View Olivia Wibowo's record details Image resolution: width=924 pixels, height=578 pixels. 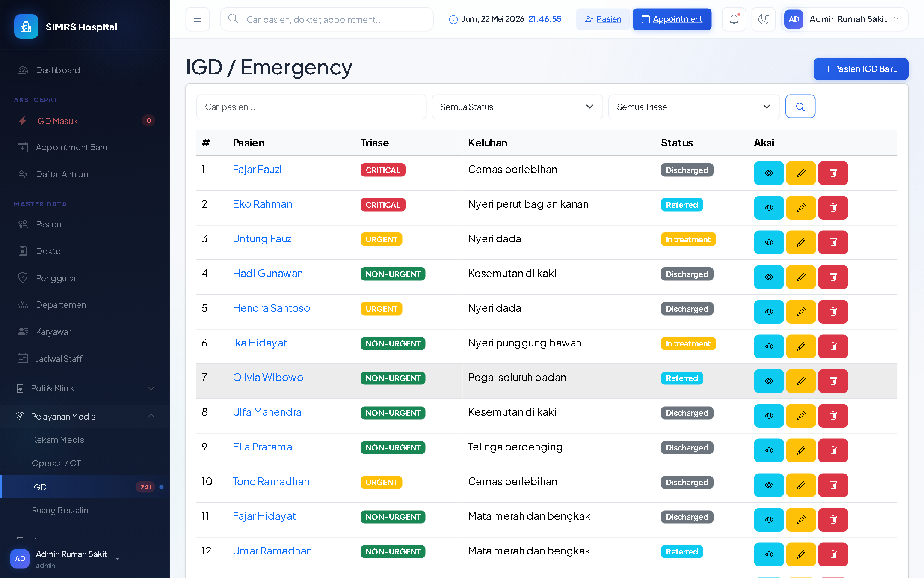(x=769, y=381)
